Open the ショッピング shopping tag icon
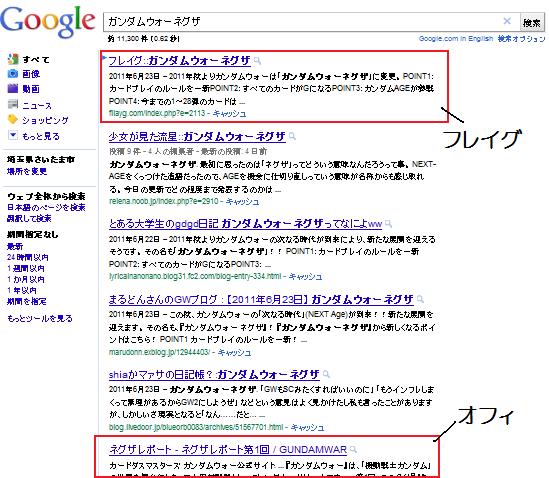The image size is (549, 478). pos(13,119)
